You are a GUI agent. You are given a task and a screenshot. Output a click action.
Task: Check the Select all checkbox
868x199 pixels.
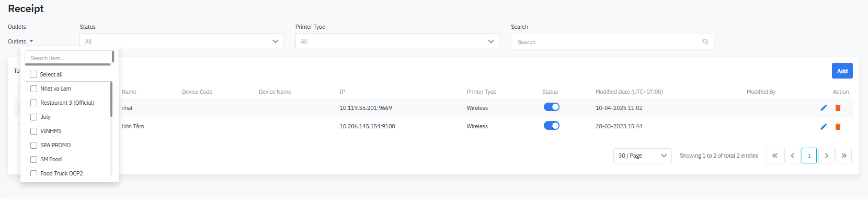33,74
